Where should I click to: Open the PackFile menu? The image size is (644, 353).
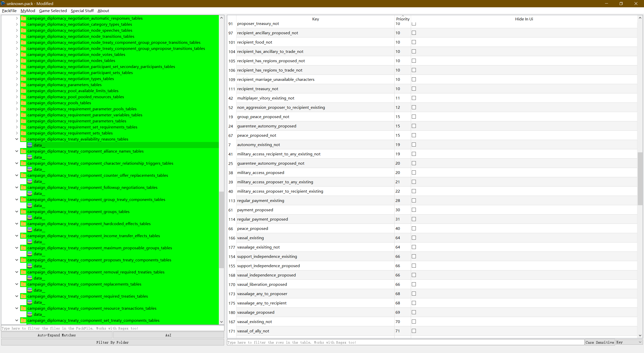(9, 11)
